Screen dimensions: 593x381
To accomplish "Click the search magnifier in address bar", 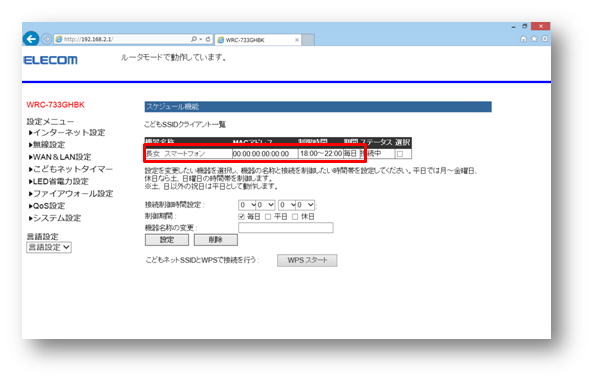I will pyautogui.click(x=194, y=39).
